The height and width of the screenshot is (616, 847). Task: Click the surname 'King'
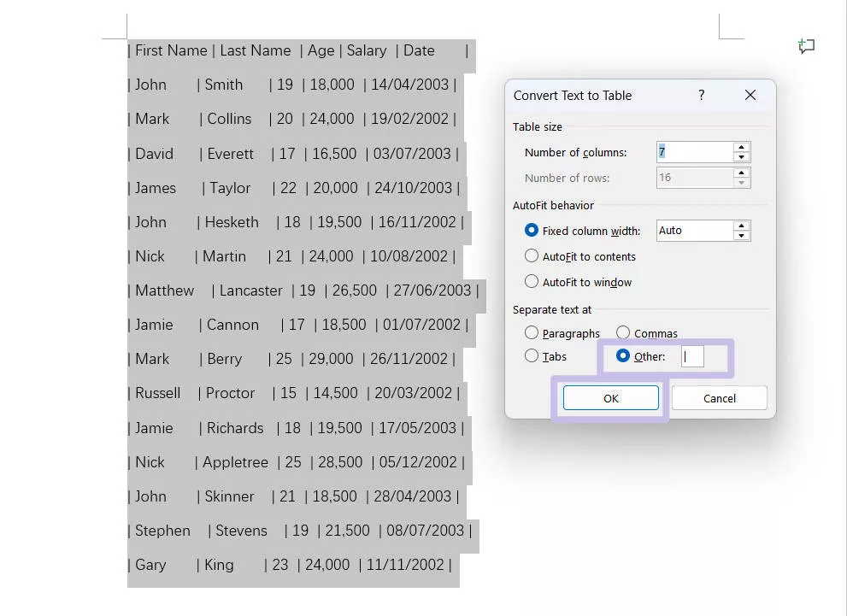pyautogui.click(x=219, y=566)
